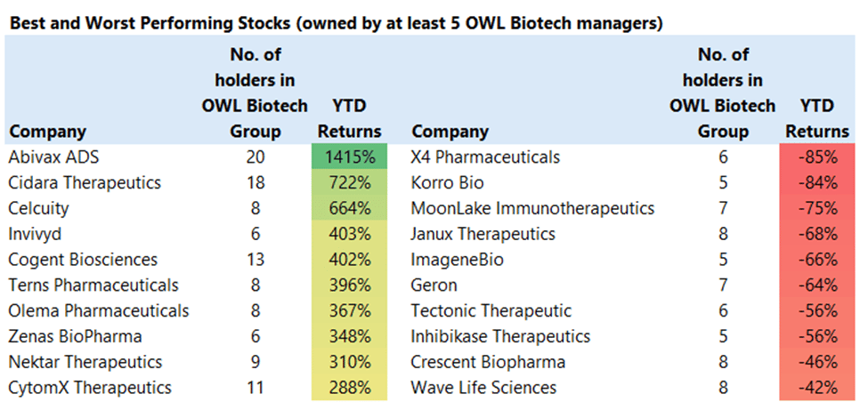Click the Geron company cell

434,285
